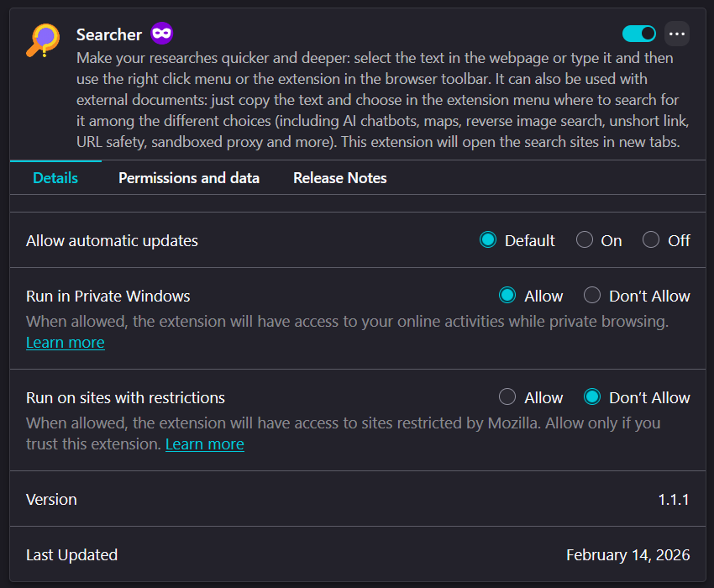Select Default for automatic updates
The image size is (714, 588).
coord(488,240)
